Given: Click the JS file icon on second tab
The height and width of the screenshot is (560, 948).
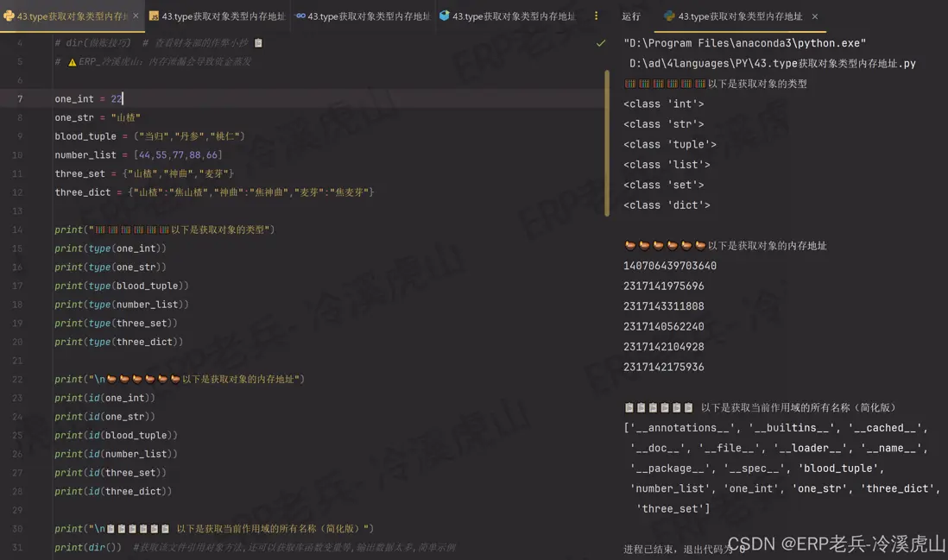Looking at the screenshot, I should click(x=155, y=16).
